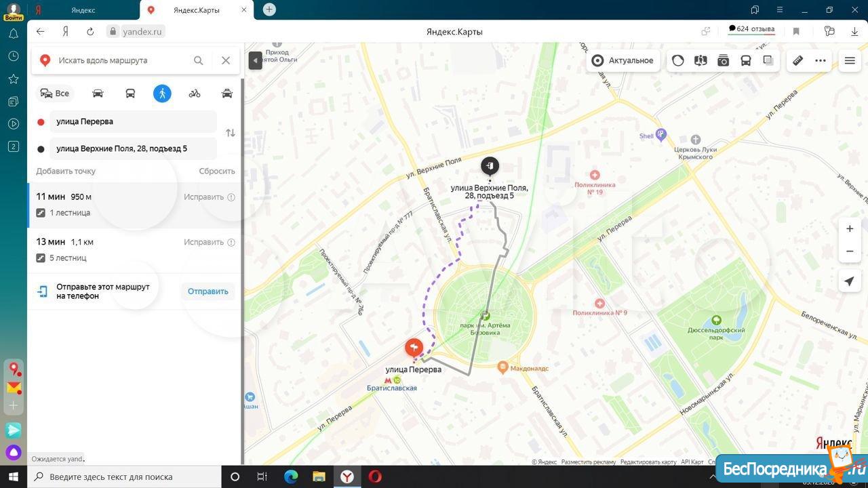Viewport: 868px width, 488px height.
Task: Open the ruler distance measuring tool
Action: point(797,60)
